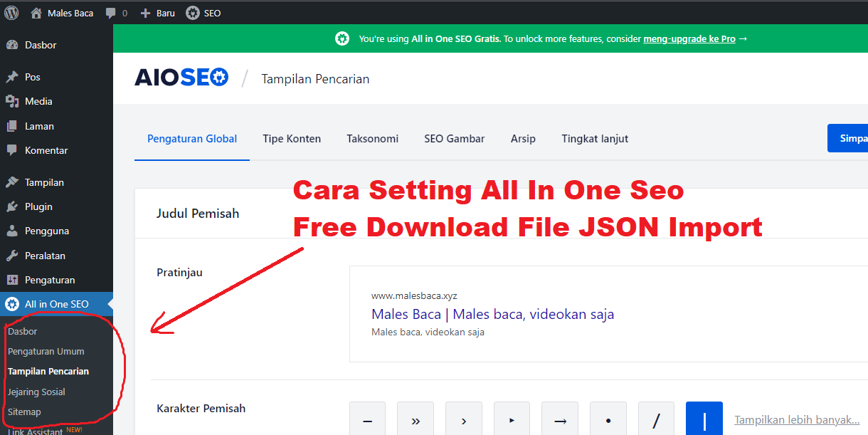Click Males Baca preview title link
868x435 pixels.
click(x=492, y=314)
